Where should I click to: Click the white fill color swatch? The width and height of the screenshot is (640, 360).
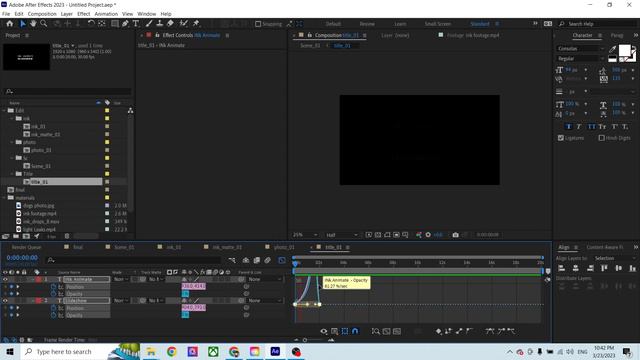(x=624, y=50)
